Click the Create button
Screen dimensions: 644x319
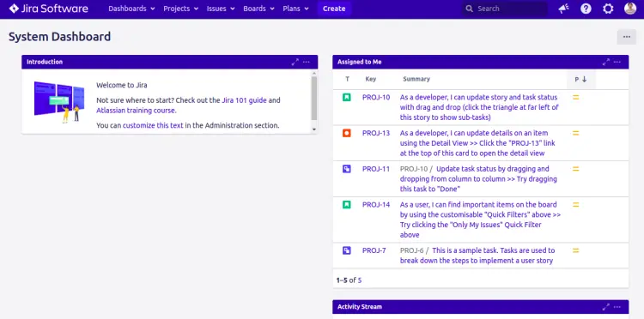click(334, 9)
